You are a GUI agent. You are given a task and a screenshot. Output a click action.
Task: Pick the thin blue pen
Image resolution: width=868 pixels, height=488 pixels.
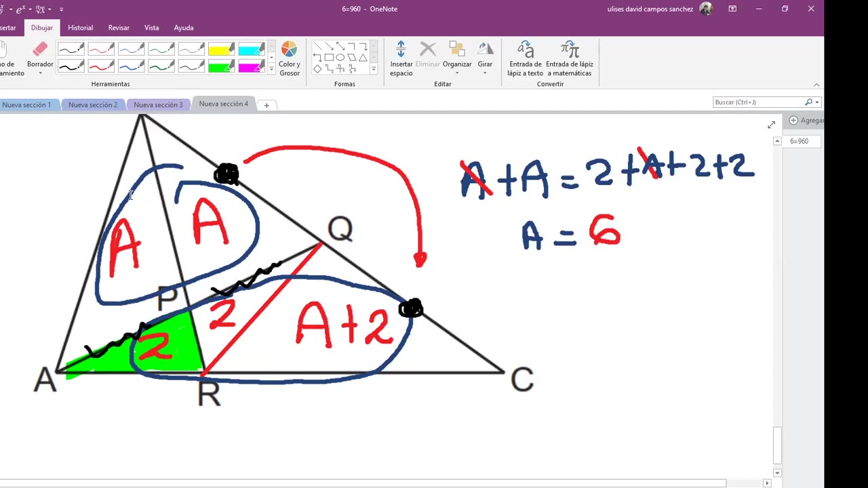click(131, 49)
